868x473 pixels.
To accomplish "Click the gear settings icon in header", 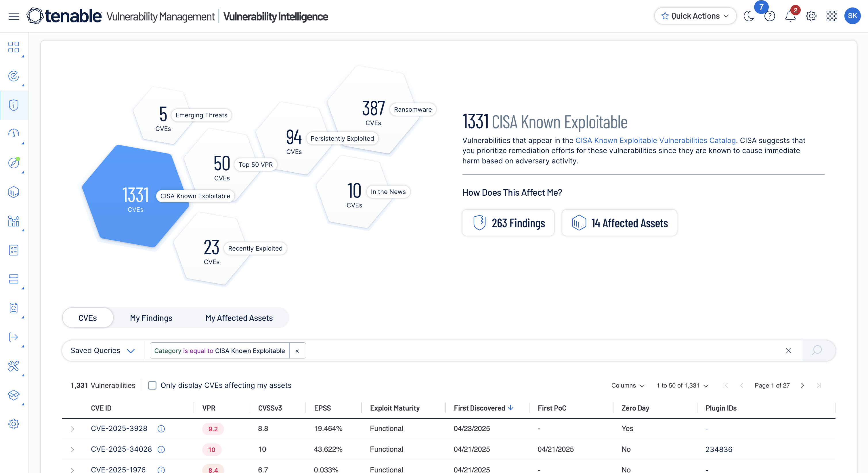I will tap(811, 16).
